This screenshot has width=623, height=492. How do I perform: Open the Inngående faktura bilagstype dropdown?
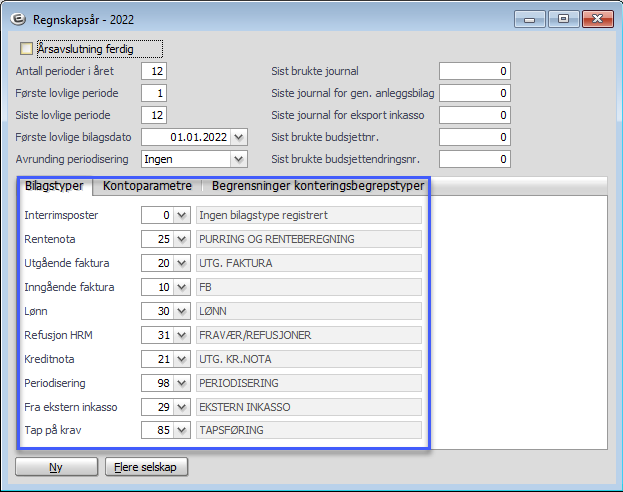(x=182, y=287)
